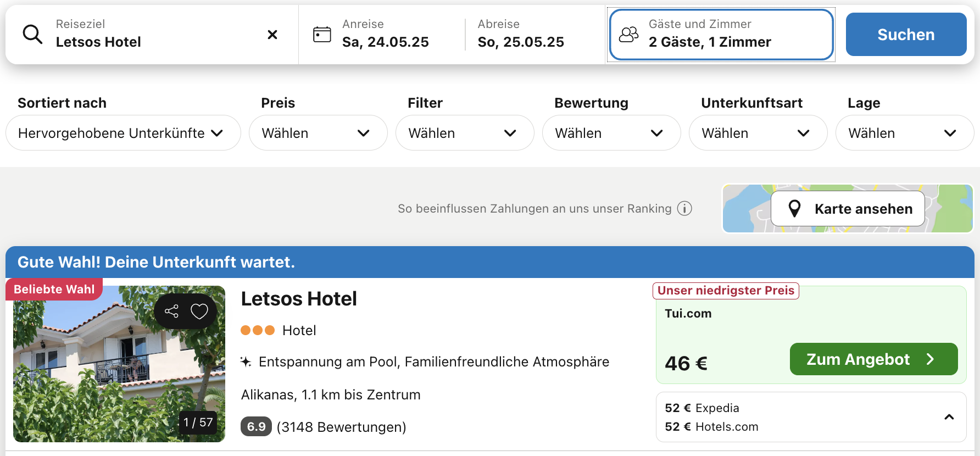The height and width of the screenshot is (456, 980).
Task: Click the Tui.com provider name
Action: coord(688,313)
